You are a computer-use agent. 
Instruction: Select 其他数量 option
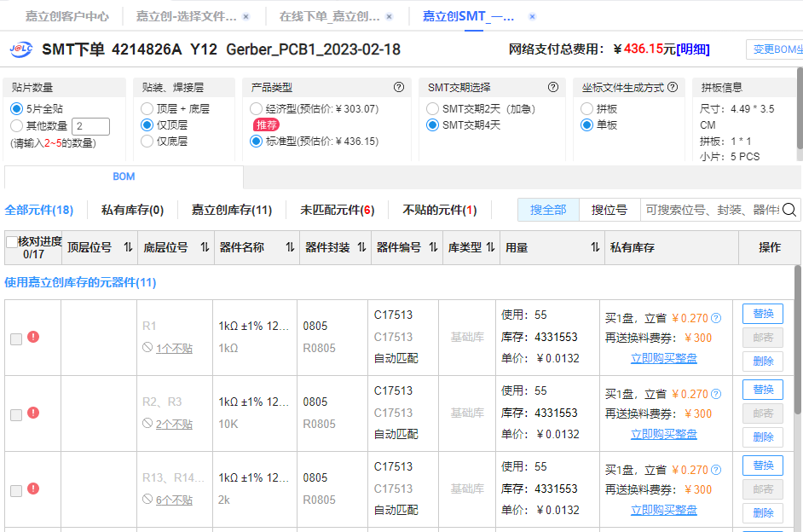[16, 126]
